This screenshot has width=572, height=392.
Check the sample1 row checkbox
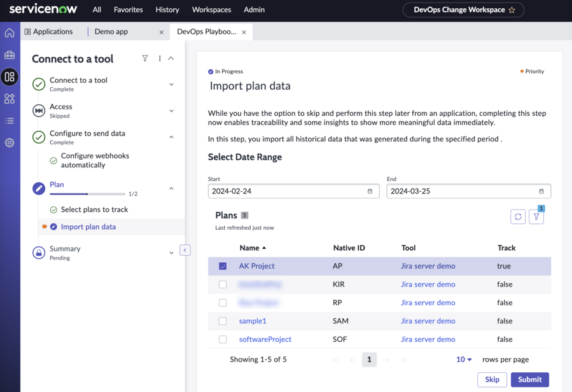(x=223, y=321)
